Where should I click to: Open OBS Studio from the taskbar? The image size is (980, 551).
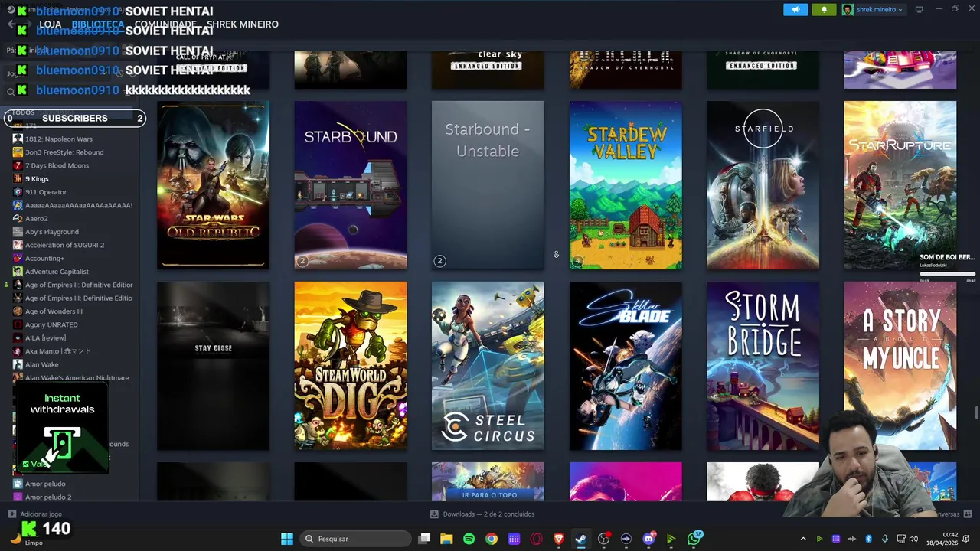(604, 539)
